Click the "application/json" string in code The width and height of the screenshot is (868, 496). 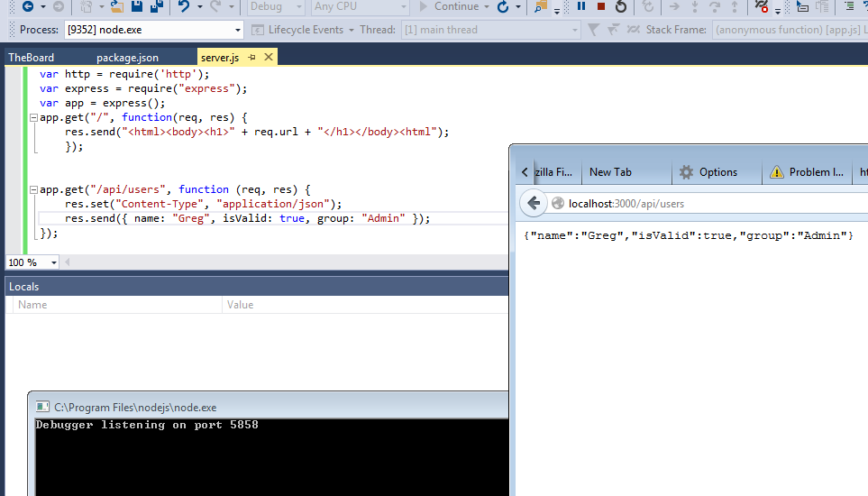click(273, 205)
